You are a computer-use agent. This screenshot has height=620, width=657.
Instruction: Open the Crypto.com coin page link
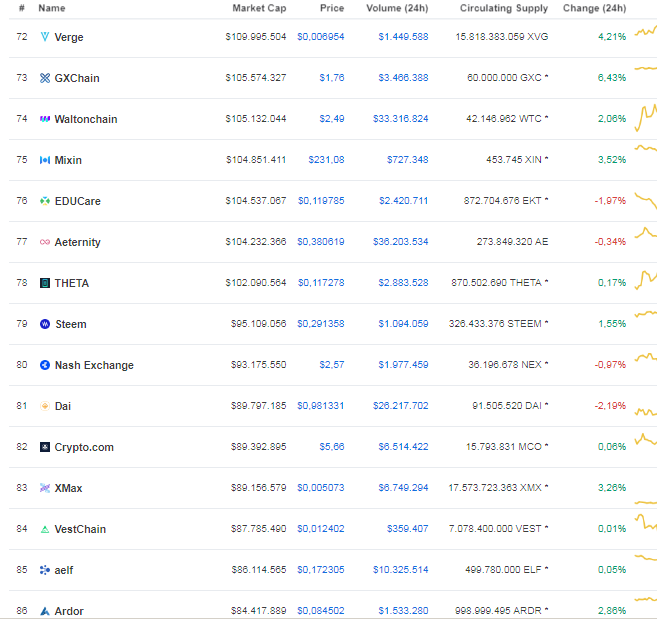coord(84,447)
